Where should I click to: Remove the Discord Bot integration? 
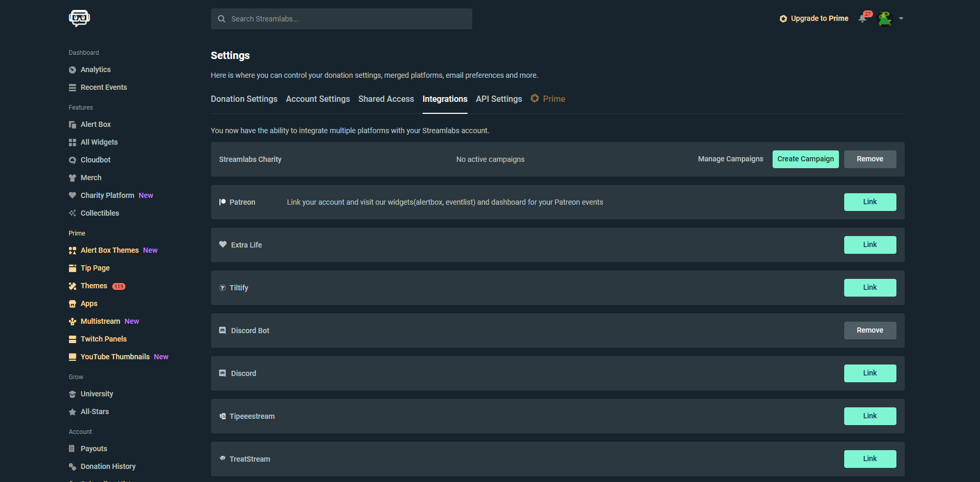(870, 331)
